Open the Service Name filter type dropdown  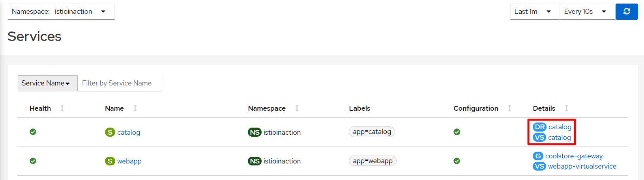(48, 83)
